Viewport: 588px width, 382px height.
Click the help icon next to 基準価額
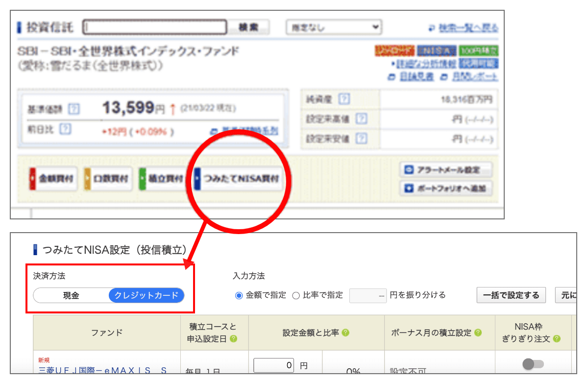pos(73,109)
